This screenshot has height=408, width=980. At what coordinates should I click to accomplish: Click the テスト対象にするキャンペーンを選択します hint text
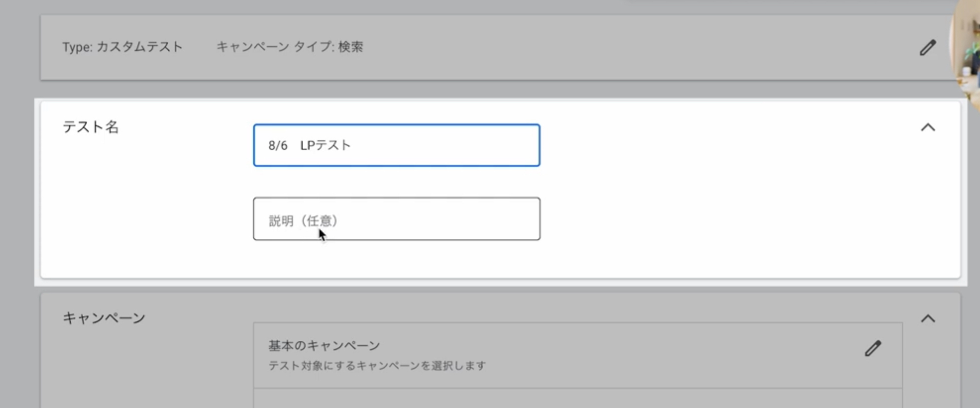click(377, 366)
